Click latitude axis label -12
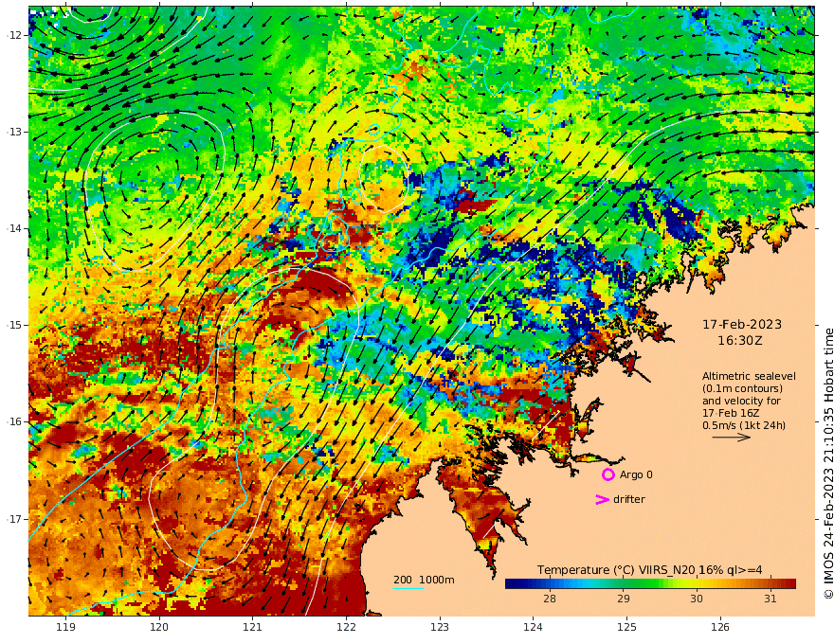Image resolution: width=834 pixels, height=644 pixels. 14,35
